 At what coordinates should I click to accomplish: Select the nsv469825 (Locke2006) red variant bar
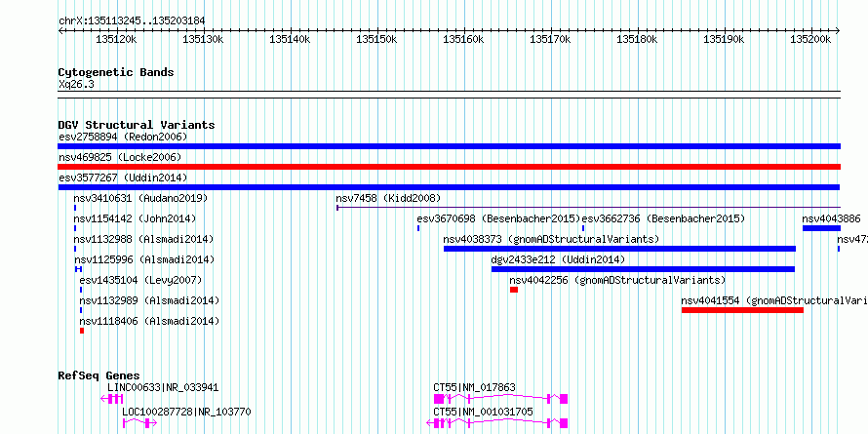449,167
